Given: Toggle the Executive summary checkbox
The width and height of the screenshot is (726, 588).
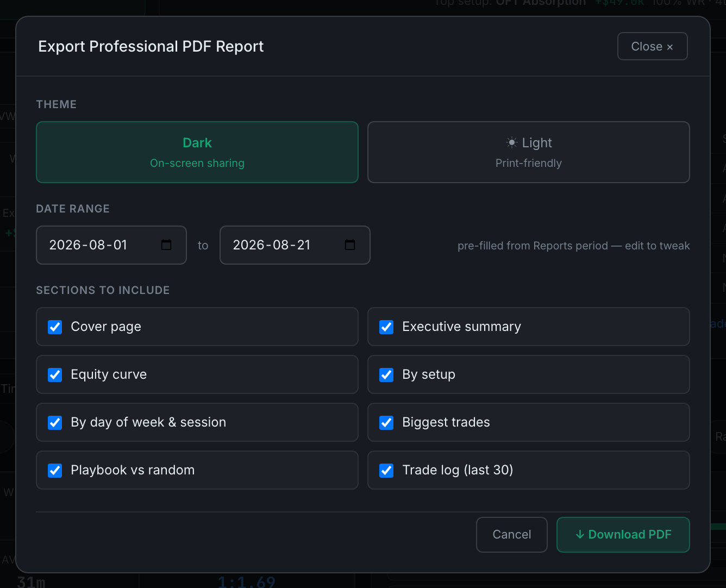Looking at the screenshot, I should (x=386, y=327).
